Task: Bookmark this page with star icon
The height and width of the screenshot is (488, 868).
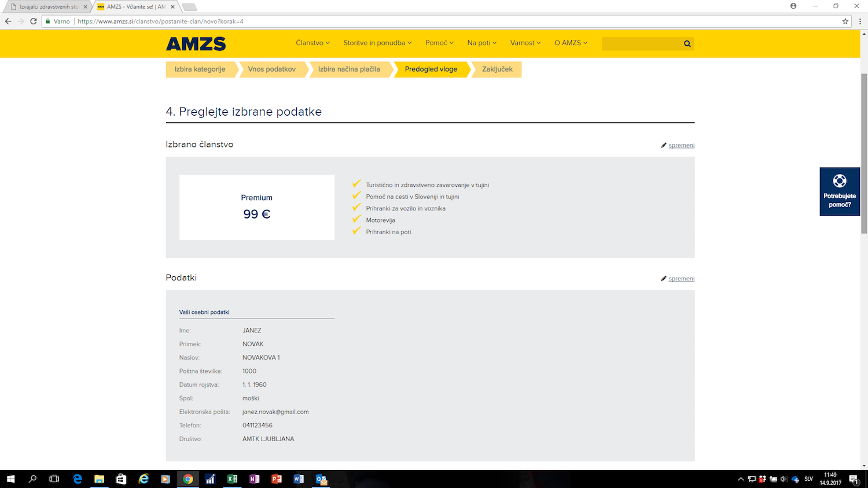Action: pos(845,21)
